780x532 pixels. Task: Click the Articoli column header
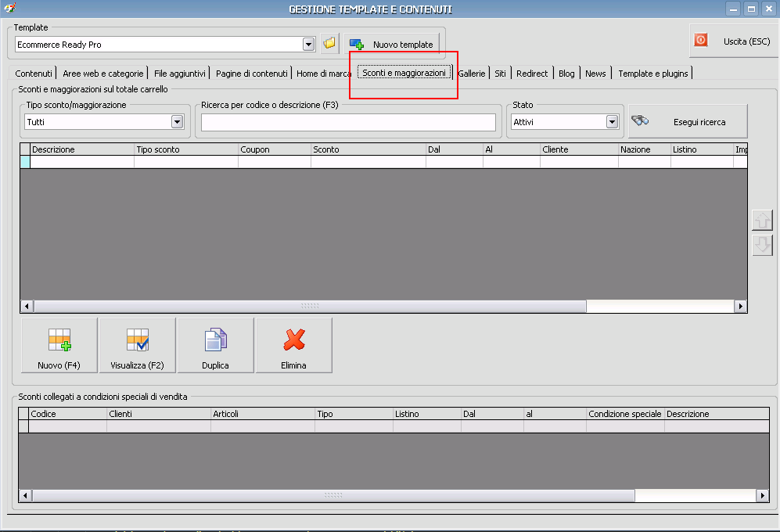click(263, 414)
